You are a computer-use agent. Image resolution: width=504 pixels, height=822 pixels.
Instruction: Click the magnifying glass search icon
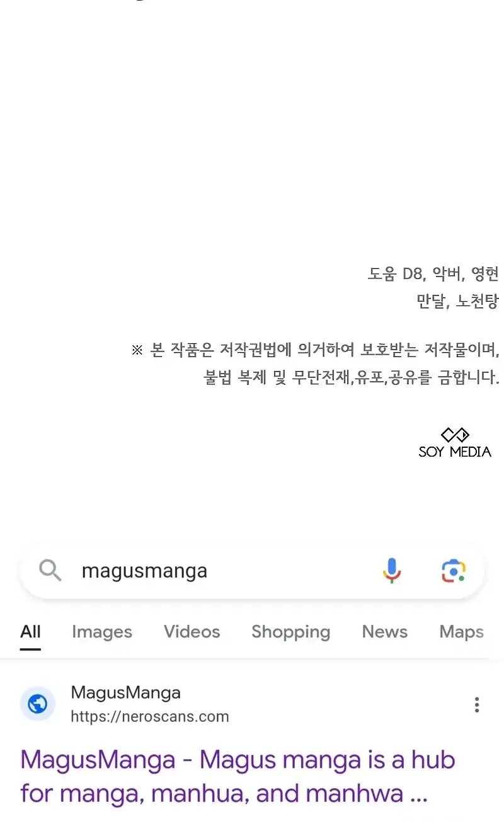coord(50,571)
